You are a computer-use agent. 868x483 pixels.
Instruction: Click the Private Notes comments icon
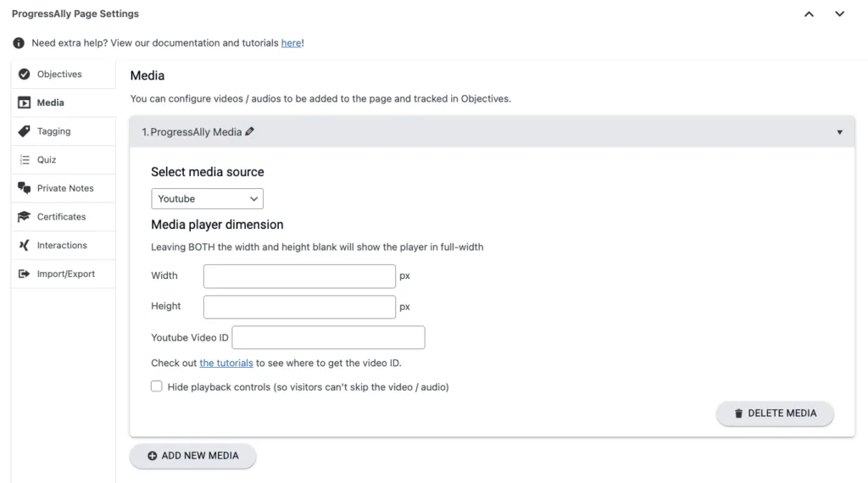click(25, 188)
